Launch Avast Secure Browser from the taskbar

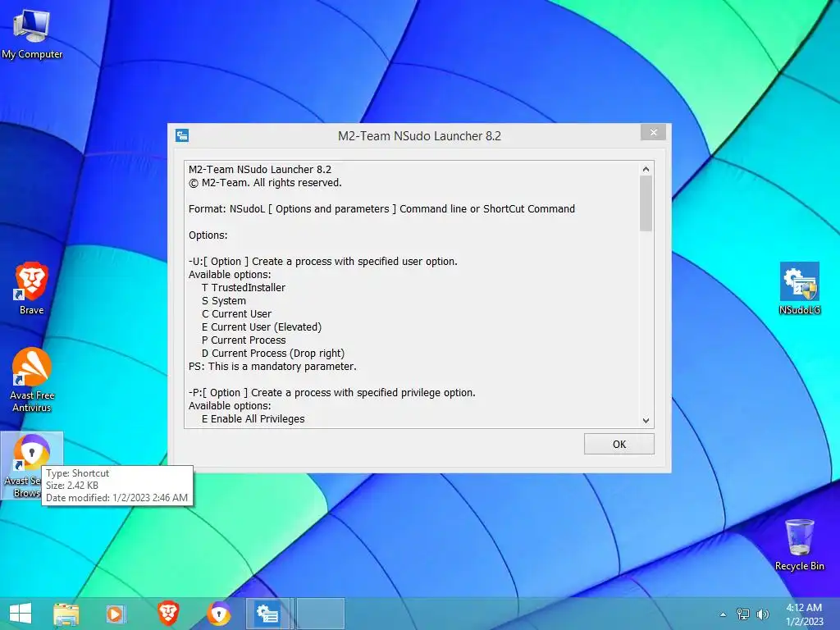point(219,614)
